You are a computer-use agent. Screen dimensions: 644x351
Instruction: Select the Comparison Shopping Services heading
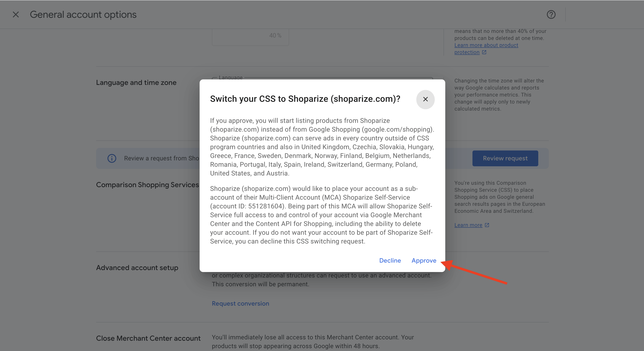147,185
